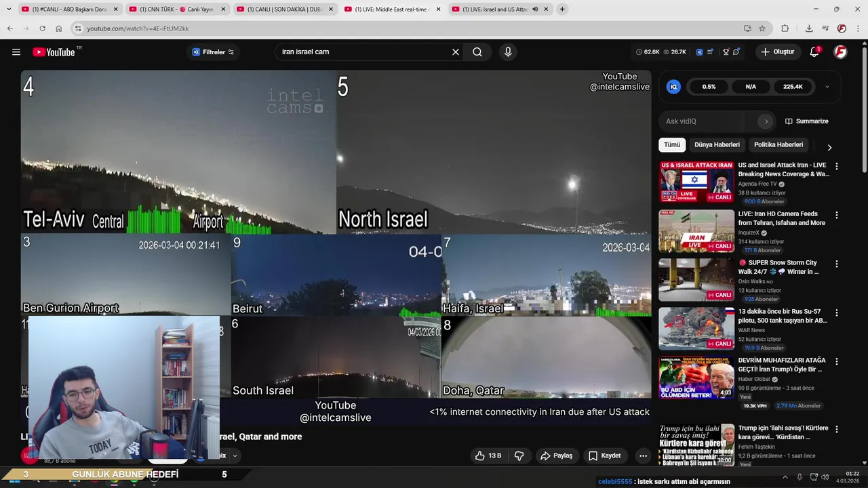Image resolution: width=868 pixels, height=488 pixels.
Task: Open options for 'DEVRİM MUHAFIZLARI ATAĞA GEÇTİ' video
Action: 836,361
